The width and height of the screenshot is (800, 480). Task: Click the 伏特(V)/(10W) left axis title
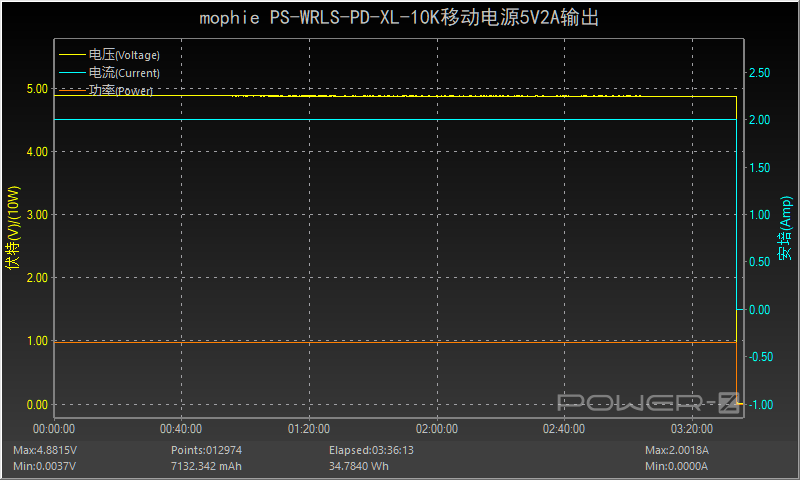13,228
